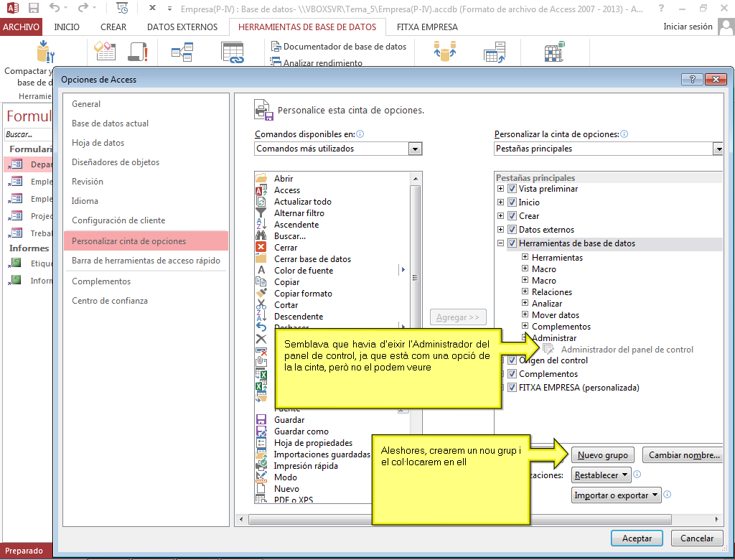This screenshot has height=560, width=735.
Task: Open the Comandos disponibles en dropdown
Action: 338,149
